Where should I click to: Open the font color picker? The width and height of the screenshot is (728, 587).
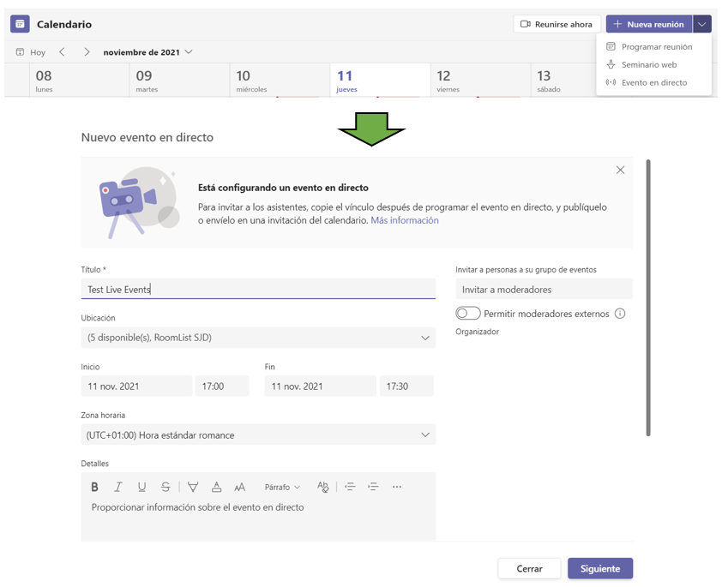pyautogui.click(x=216, y=487)
